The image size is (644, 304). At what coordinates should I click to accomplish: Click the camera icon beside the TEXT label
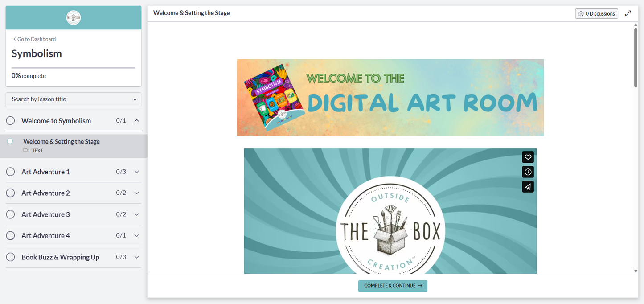[27, 150]
